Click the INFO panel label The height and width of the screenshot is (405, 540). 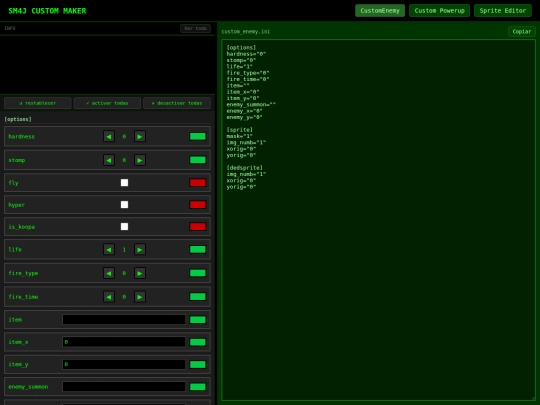(10, 28)
